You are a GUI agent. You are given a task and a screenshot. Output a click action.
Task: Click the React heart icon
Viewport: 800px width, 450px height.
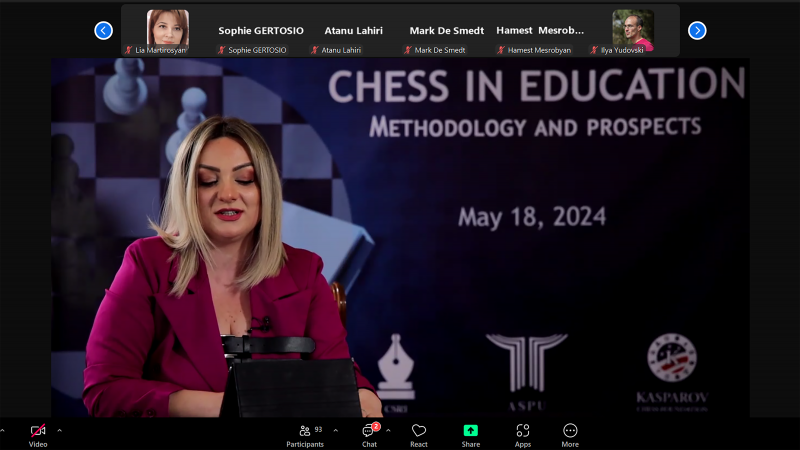point(419,431)
